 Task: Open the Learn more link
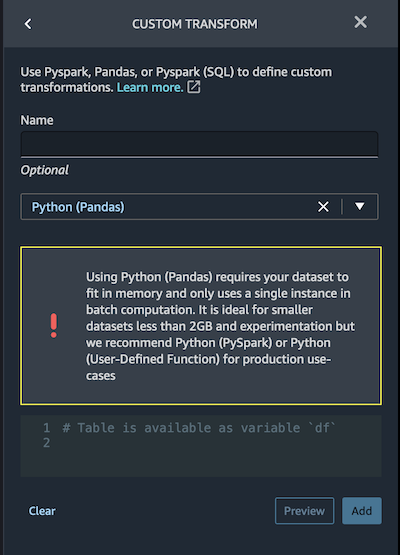click(x=150, y=87)
